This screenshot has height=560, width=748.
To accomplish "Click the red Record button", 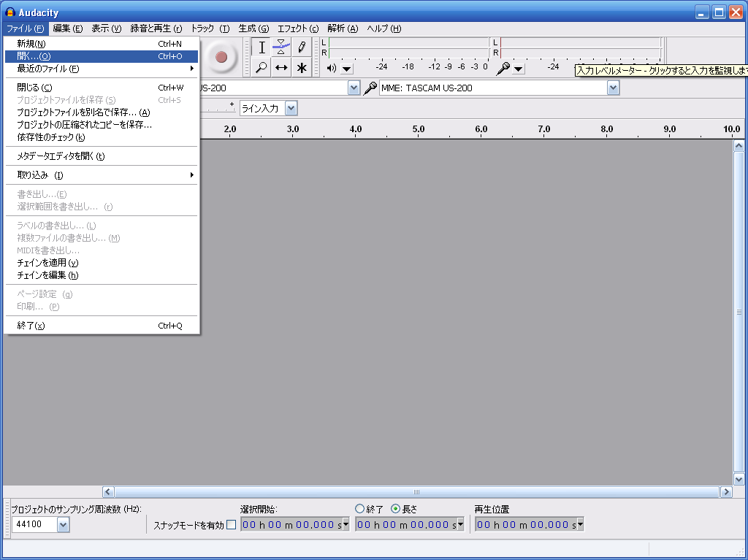I will pyautogui.click(x=221, y=57).
